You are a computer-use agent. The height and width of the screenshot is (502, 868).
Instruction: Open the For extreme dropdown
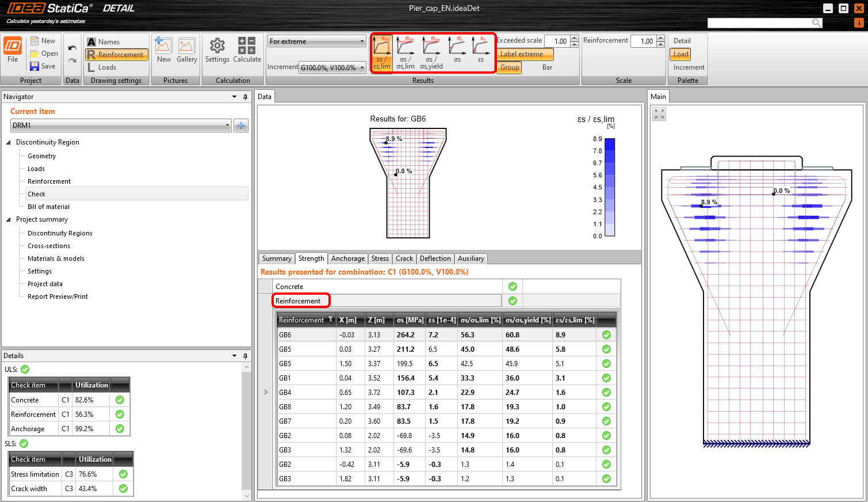[316, 41]
